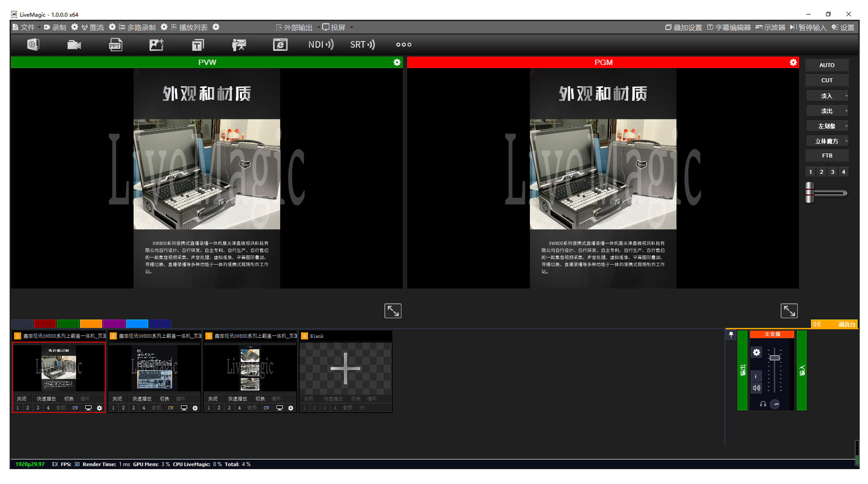Screen dimensions: 868x484
Task: Show master audio info button
Action: point(756,376)
